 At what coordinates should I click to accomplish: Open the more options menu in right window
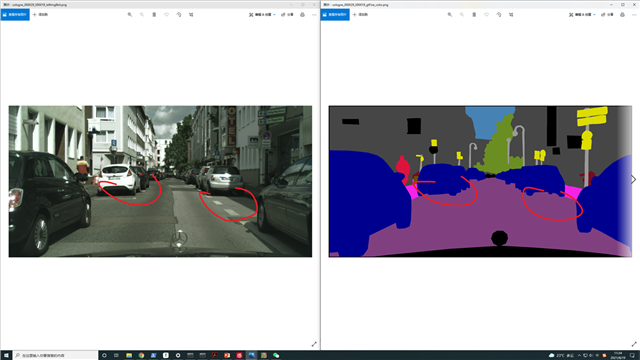(x=634, y=15)
